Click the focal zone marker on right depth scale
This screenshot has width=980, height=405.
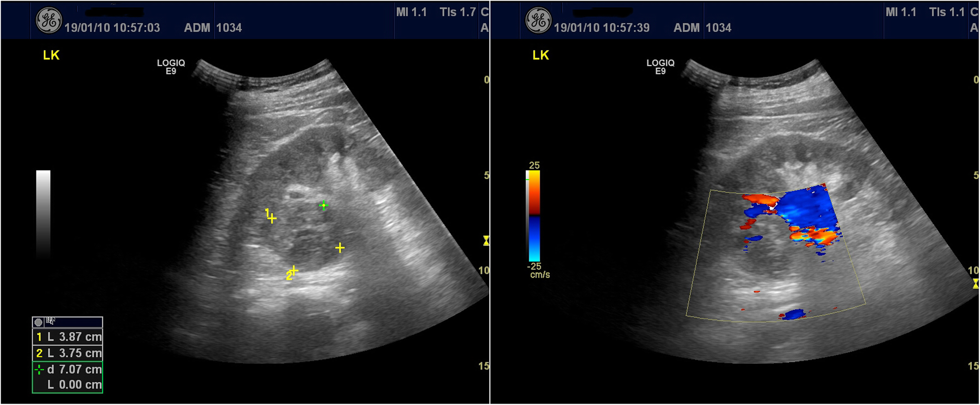coord(976,284)
